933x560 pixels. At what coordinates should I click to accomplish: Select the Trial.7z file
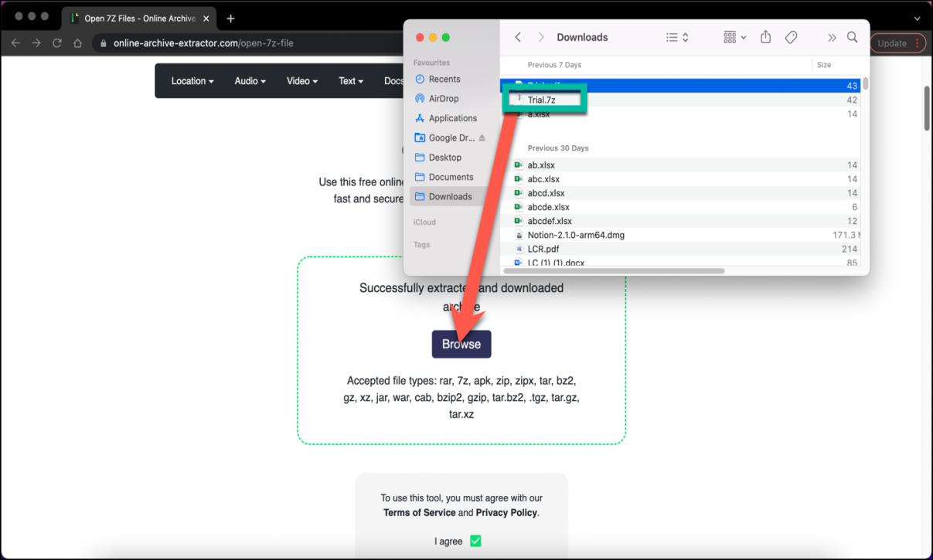point(541,100)
